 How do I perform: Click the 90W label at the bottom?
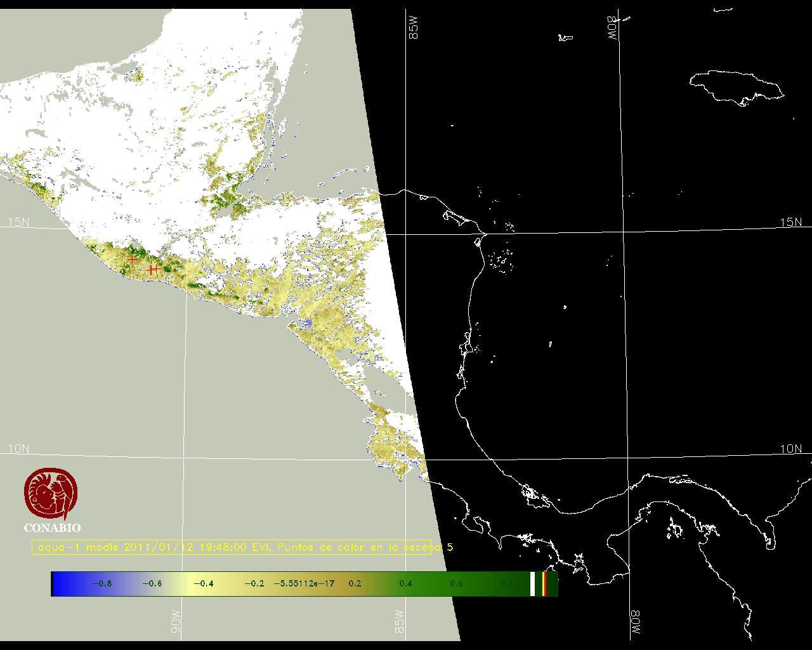(x=176, y=621)
